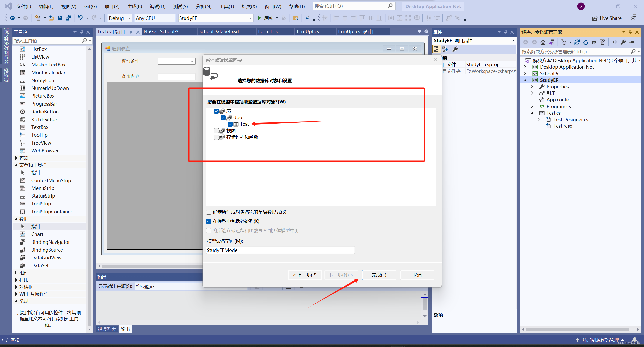Click Alphabetical sort icon in Properties panel
Screen dimensions: 644x347
[445, 49]
